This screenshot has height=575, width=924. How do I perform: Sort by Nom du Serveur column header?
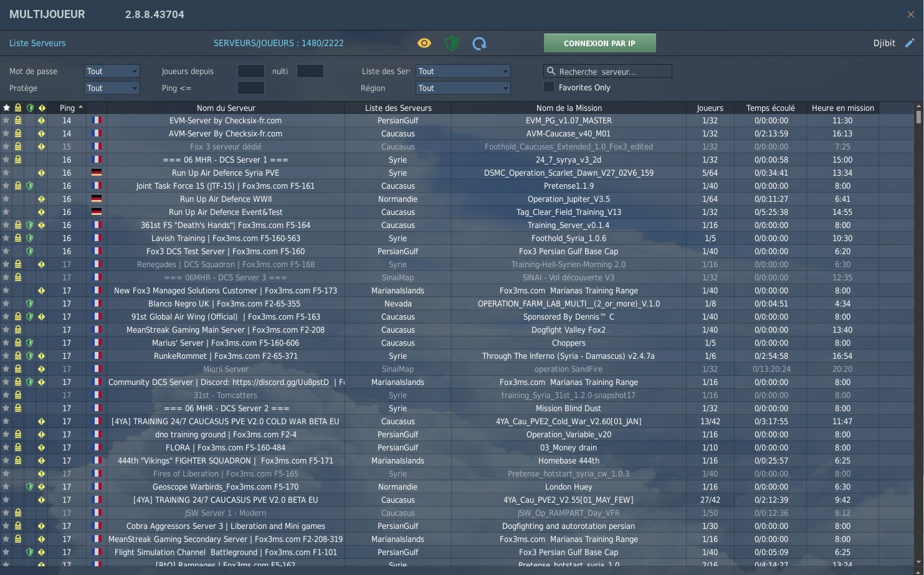(x=226, y=108)
